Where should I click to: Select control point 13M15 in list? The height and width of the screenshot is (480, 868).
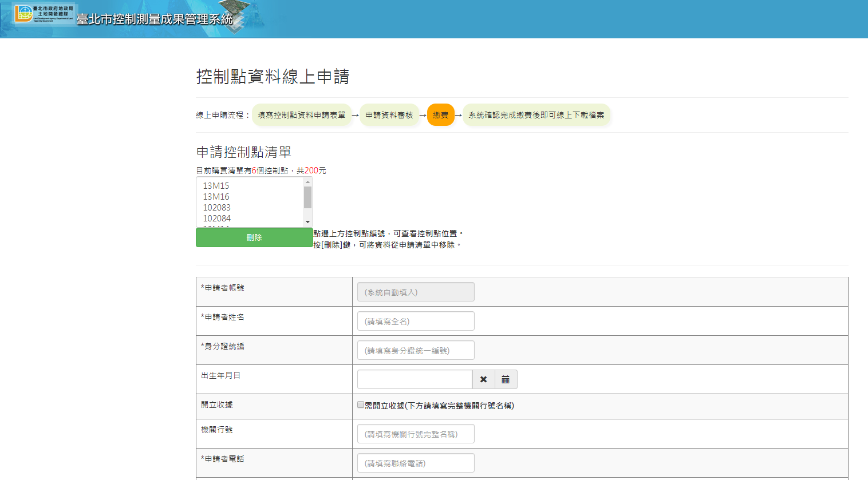coord(216,186)
